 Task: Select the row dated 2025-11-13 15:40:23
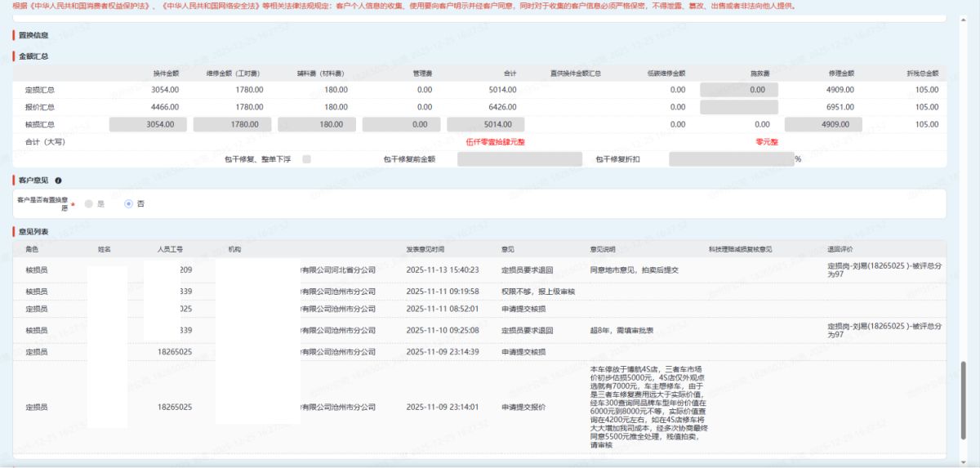click(x=442, y=270)
